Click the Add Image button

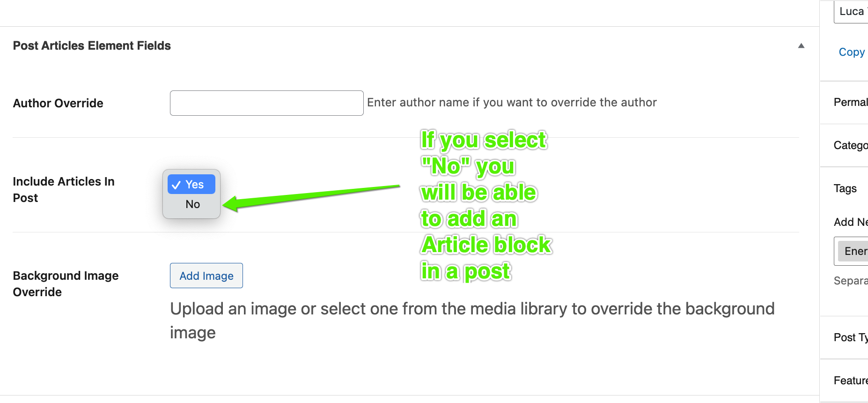tap(206, 276)
